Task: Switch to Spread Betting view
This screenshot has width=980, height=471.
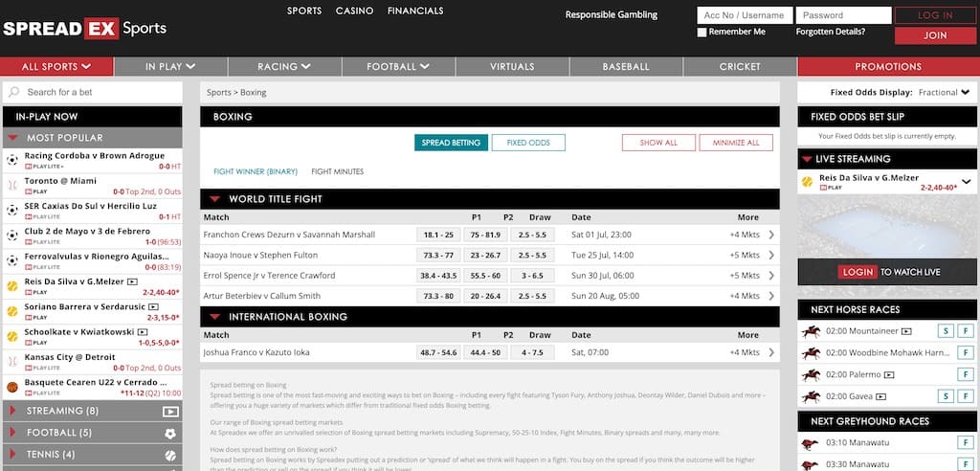Action: click(x=451, y=143)
